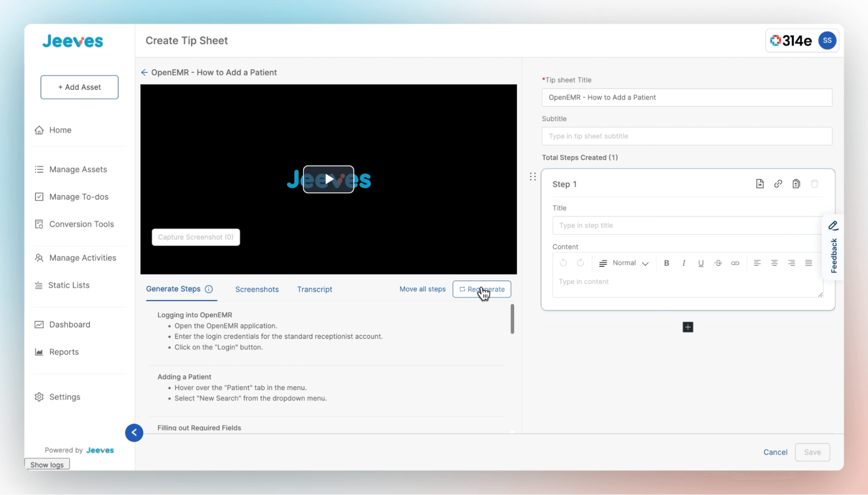The height and width of the screenshot is (495, 868).
Task: Open SS user avatar menu
Action: click(x=827, y=41)
